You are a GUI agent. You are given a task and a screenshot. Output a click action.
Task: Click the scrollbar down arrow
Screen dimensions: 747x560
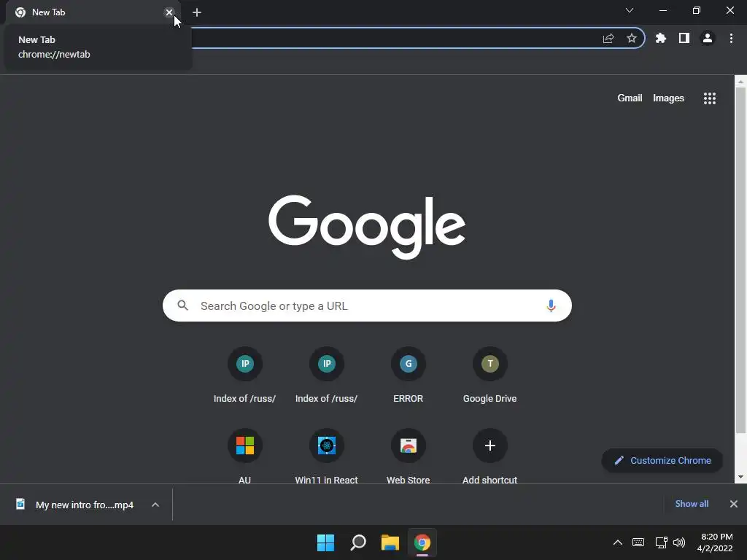740,477
